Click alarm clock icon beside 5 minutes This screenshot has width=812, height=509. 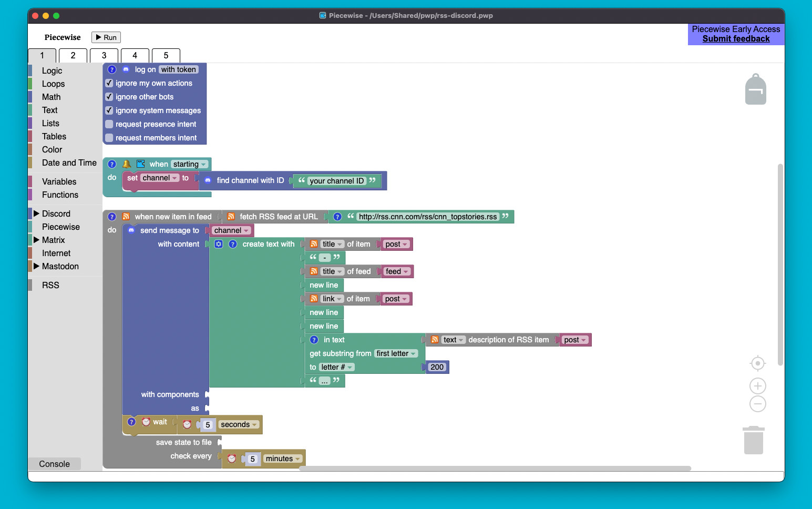click(x=232, y=459)
